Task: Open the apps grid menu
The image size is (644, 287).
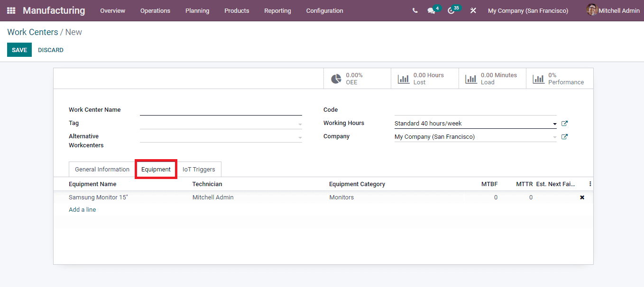Action: point(10,10)
